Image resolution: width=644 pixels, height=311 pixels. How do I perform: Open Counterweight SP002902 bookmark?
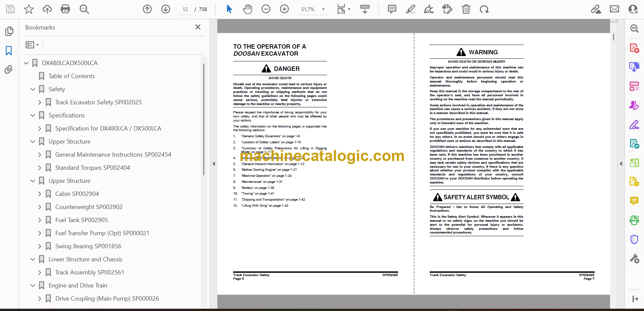point(89,207)
